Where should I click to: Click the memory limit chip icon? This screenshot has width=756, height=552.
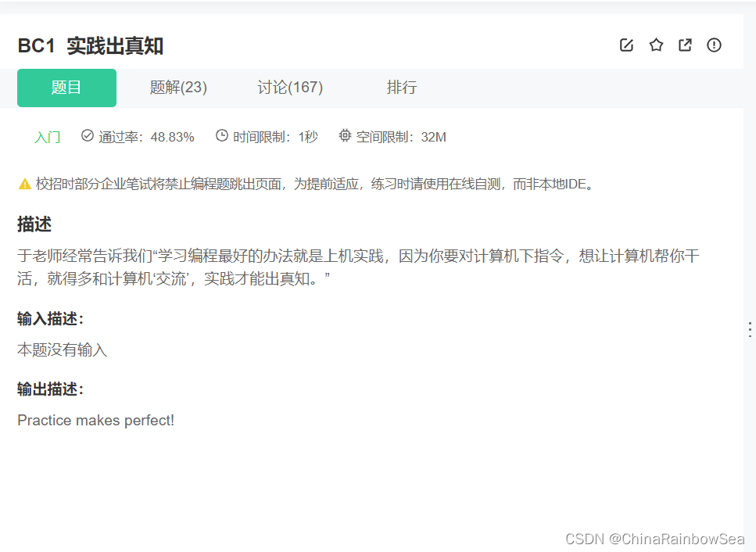point(345,136)
